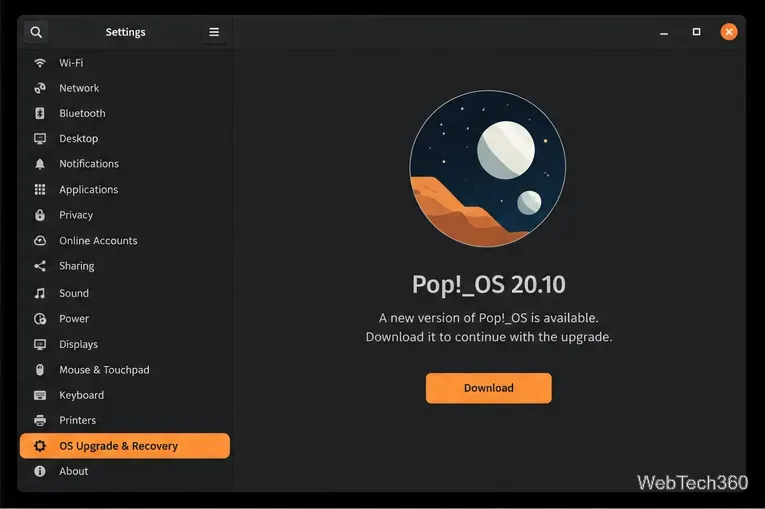Close the Settings window
Screen dimensions: 765x509
click(x=728, y=32)
